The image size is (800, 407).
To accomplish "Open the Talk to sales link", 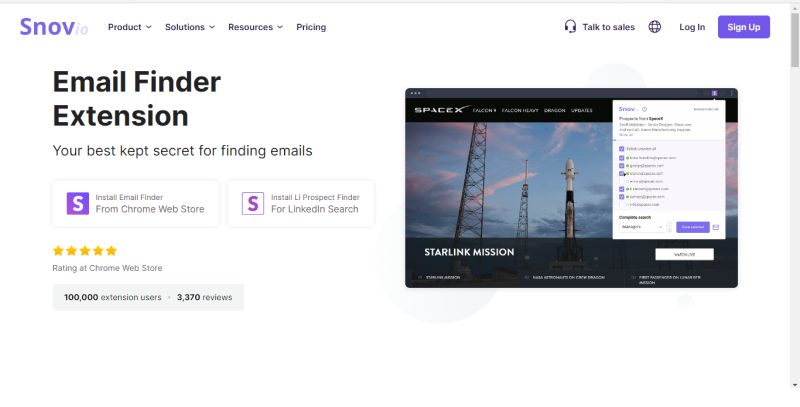I will pyautogui.click(x=609, y=27).
